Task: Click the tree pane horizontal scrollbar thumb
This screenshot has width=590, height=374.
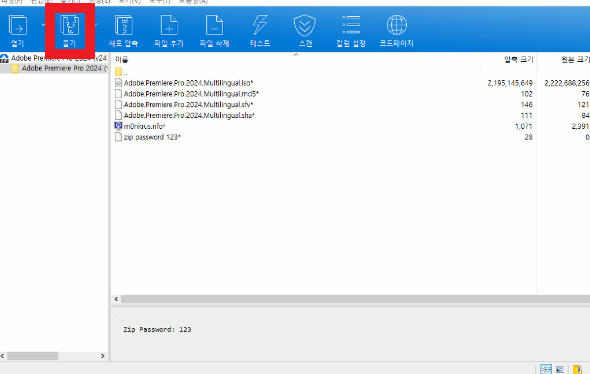Action: (32, 356)
